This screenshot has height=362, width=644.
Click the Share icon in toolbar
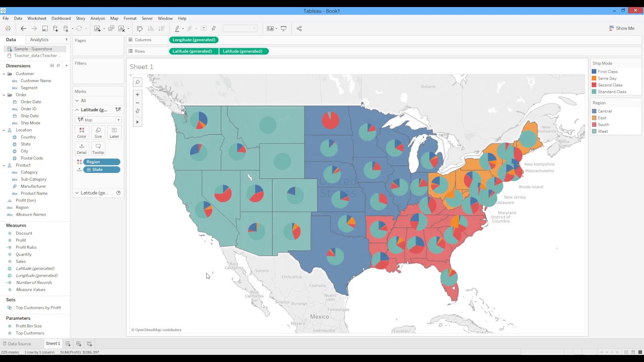[299, 29]
